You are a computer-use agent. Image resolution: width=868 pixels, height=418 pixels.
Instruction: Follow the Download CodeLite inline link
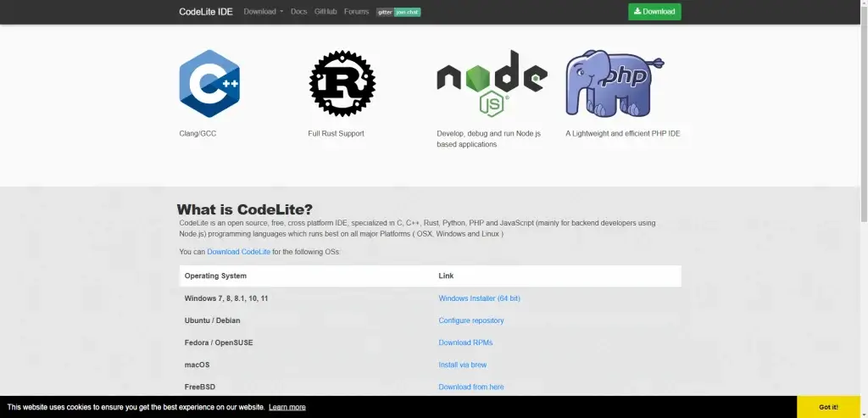tap(238, 252)
